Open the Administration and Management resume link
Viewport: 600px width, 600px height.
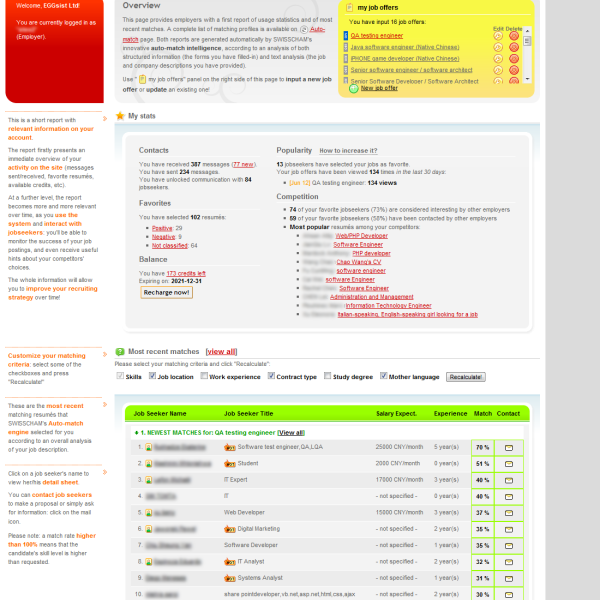pos(372,297)
